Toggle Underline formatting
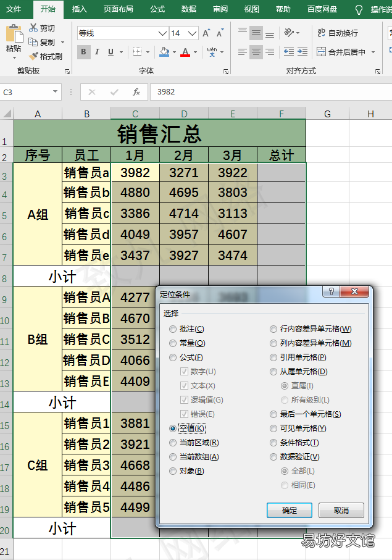This screenshot has width=392, height=560. coord(111,52)
